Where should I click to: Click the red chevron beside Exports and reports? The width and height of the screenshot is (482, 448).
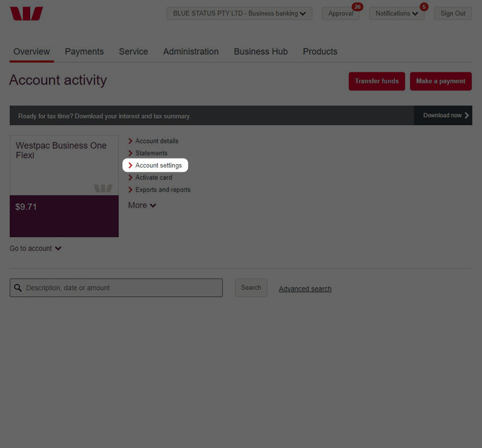(130, 190)
